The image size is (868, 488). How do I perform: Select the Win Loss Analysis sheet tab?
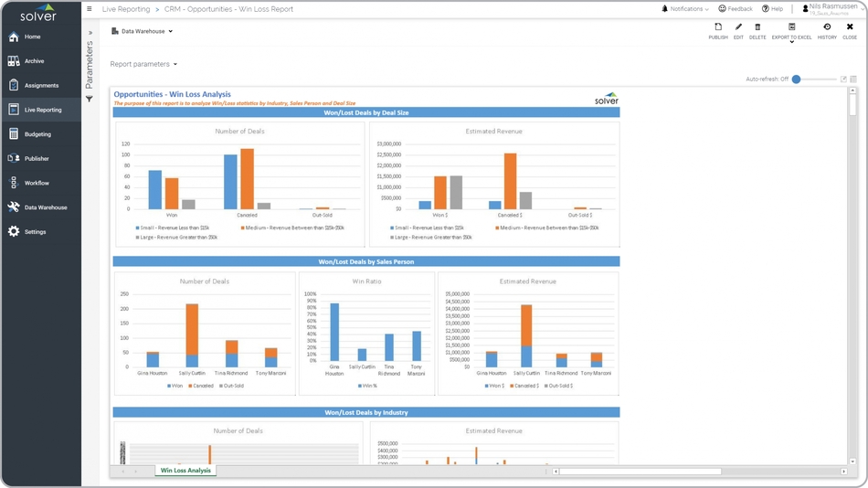coord(185,471)
